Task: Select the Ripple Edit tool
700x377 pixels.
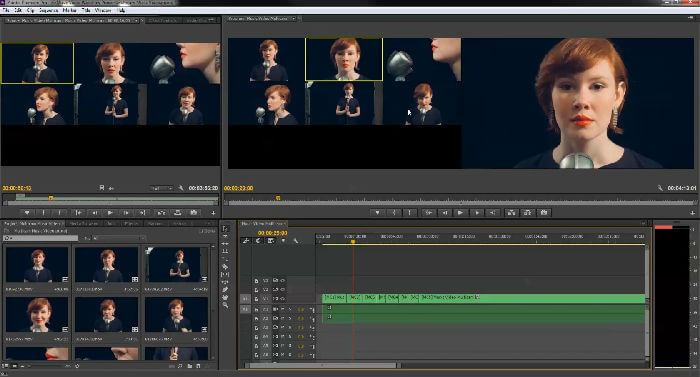Action: pos(225,244)
